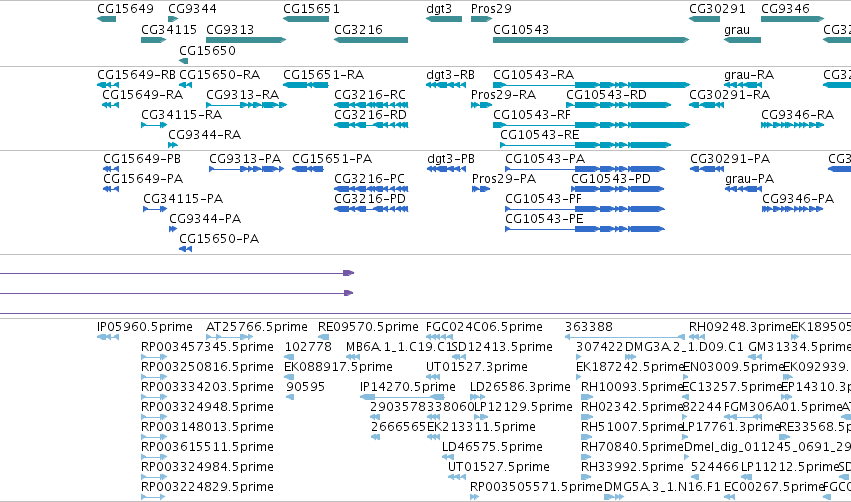Select EST UT01527.3prime
Image resolution: width=851 pixels, height=502 pixels.
pos(432,377)
